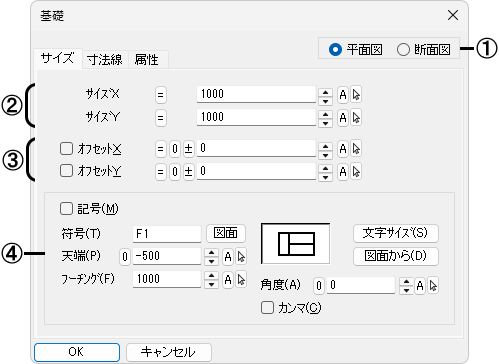Click the pointer pick icon for 角度
This screenshot has height=364, width=499.
[x=433, y=286]
